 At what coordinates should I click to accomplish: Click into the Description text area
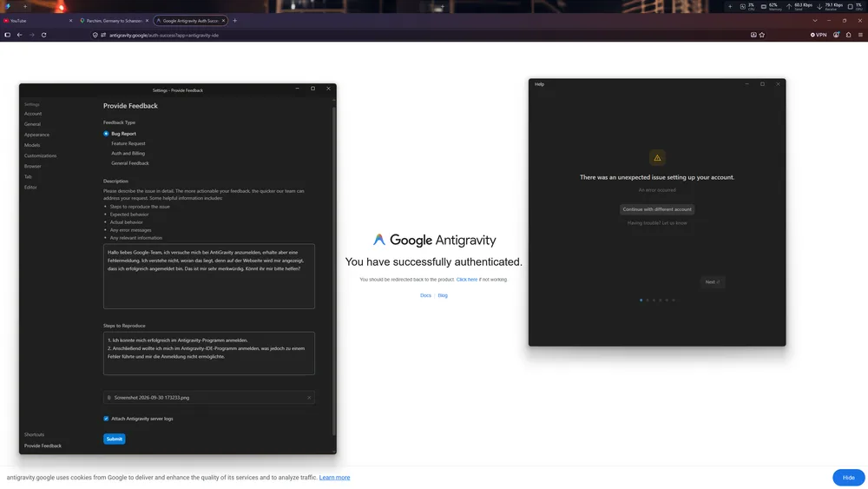pyautogui.click(x=208, y=276)
